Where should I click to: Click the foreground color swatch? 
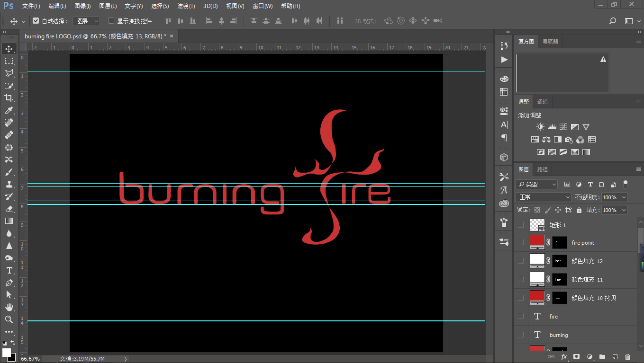[x=6, y=353]
